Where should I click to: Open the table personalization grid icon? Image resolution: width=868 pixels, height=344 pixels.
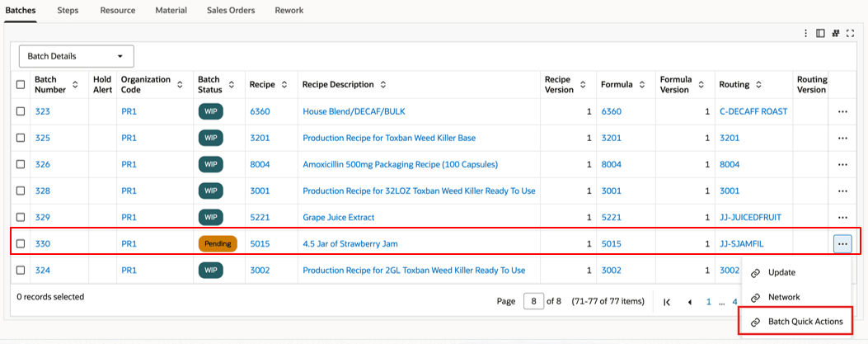835,34
